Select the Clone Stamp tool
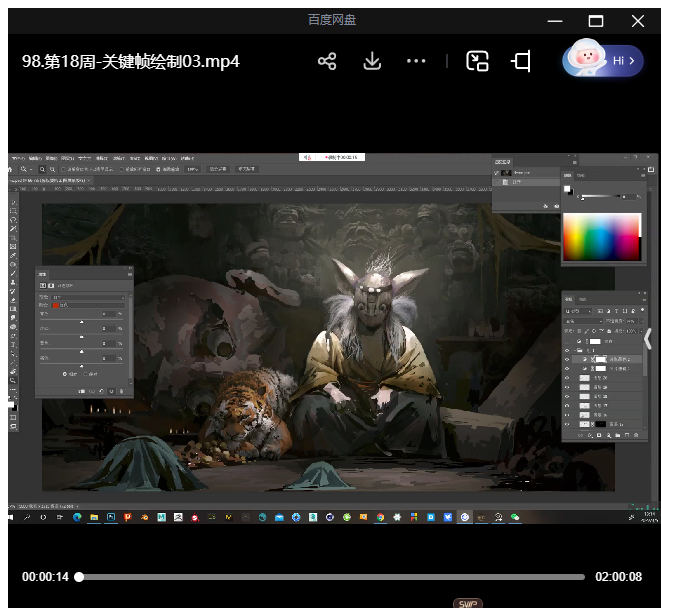 pos(13,282)
